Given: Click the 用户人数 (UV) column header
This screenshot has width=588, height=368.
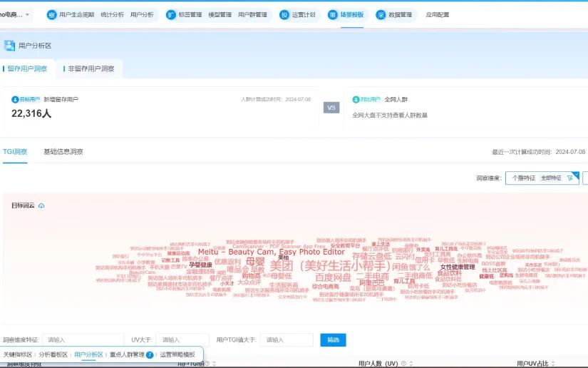Looking at the screenshot, I should click(378, 363).
